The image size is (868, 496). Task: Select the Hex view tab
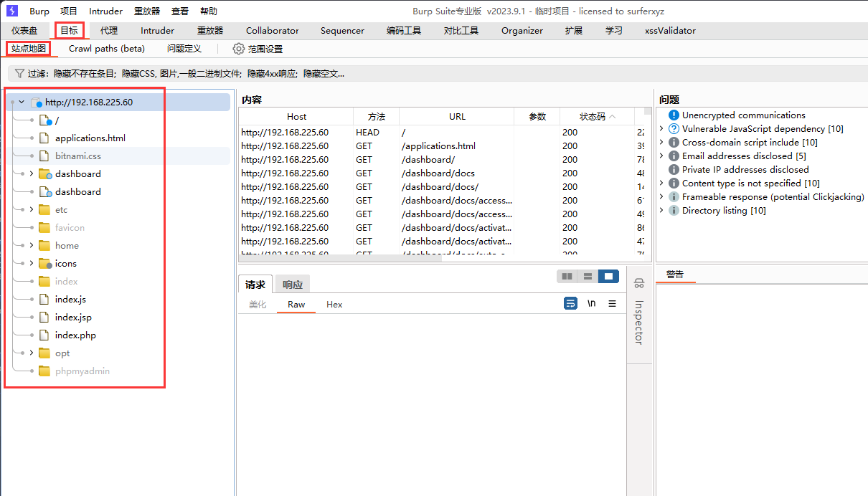pos(334,305)
